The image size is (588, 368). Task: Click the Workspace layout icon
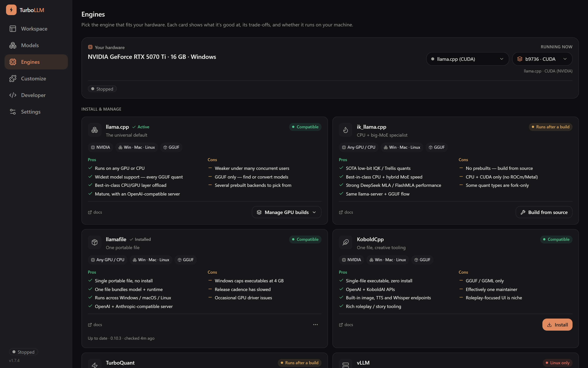point(13,29)
